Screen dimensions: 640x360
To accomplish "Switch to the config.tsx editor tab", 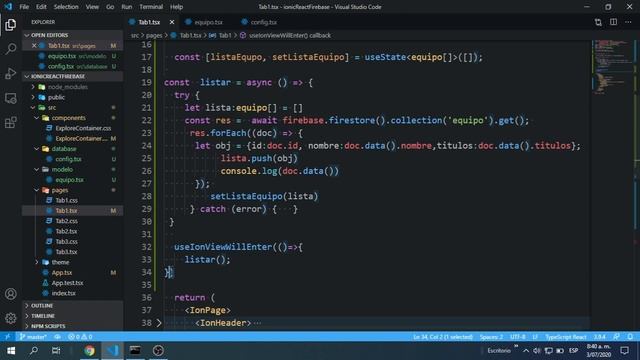I will click(x=263, y=22).
